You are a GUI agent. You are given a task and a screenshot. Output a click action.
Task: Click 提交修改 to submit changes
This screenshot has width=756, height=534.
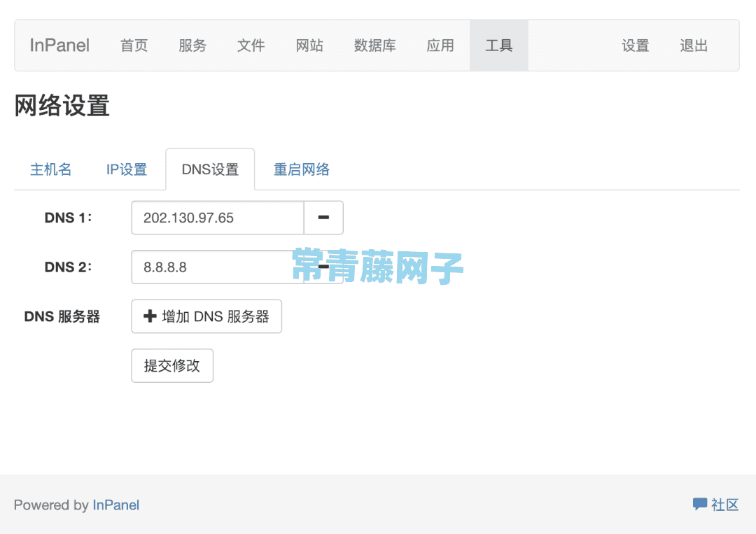(x=171, y=365)
